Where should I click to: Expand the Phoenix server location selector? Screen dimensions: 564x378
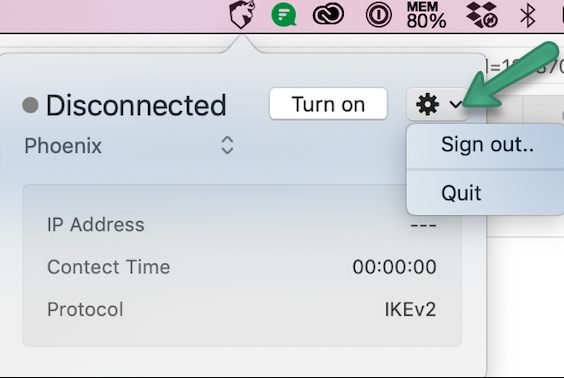coord(129,146)
